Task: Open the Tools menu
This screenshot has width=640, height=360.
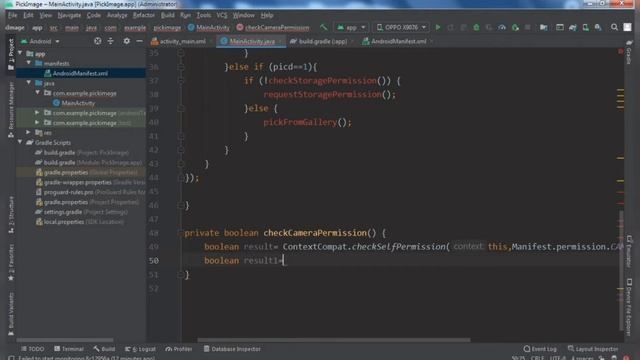Action: tap(204, 15)
